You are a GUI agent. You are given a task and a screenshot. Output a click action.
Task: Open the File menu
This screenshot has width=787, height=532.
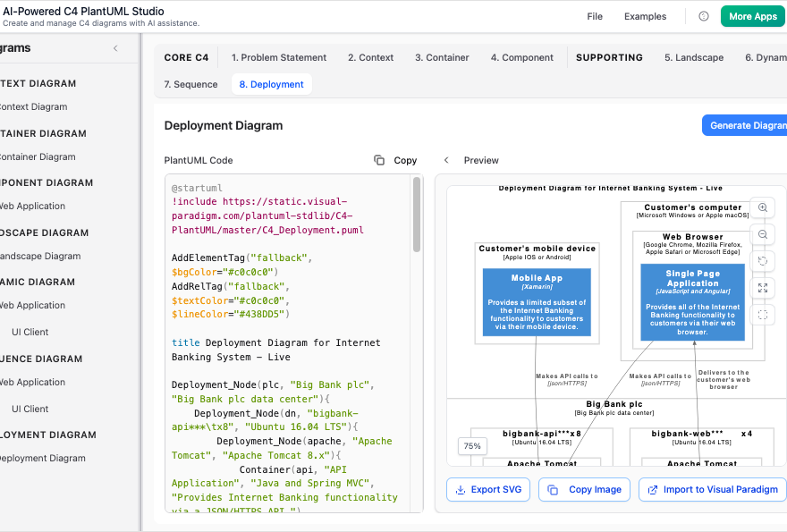click(595, 16)
